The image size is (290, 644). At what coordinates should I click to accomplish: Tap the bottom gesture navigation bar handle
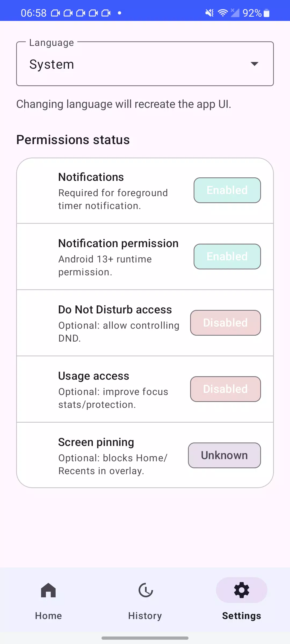click(x=145, y=638)
